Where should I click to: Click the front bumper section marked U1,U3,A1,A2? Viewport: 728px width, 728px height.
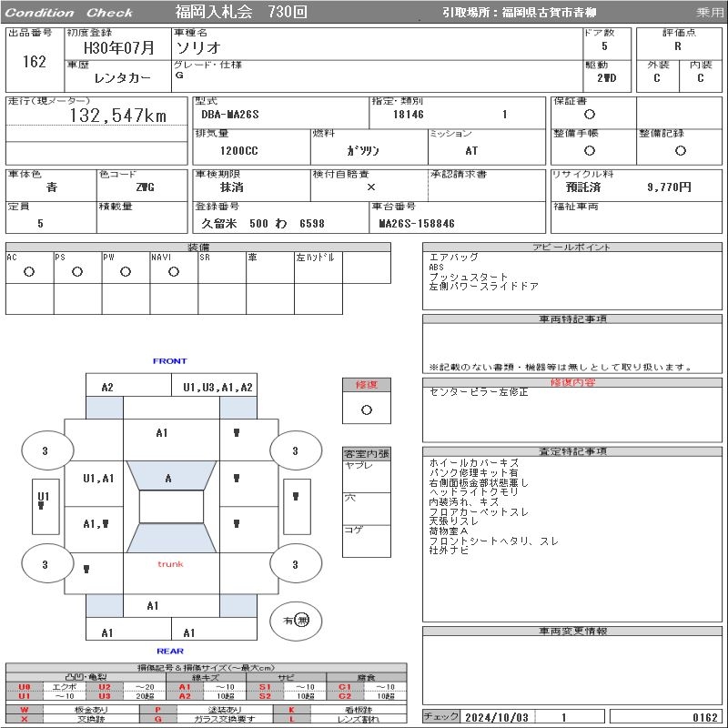(217, 387)
